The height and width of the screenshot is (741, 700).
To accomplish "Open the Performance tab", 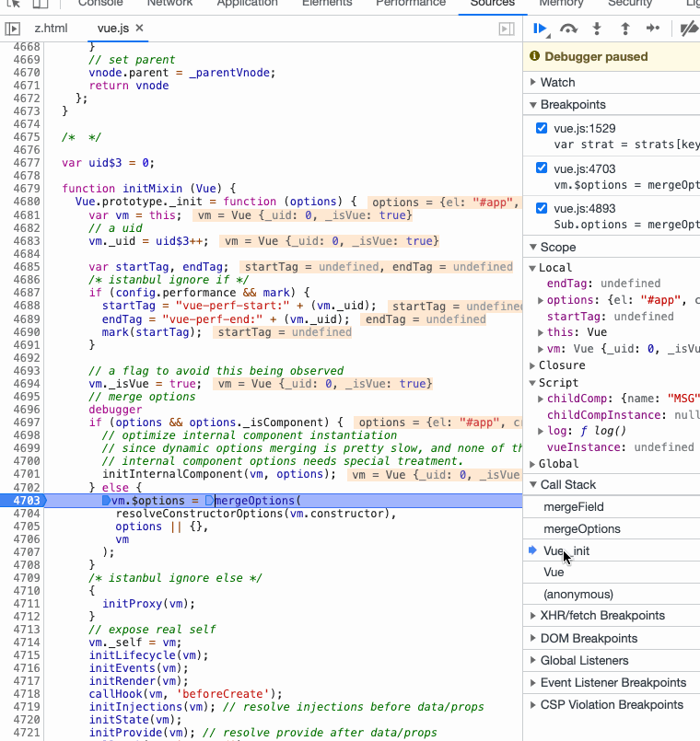I will coord(411,4).
